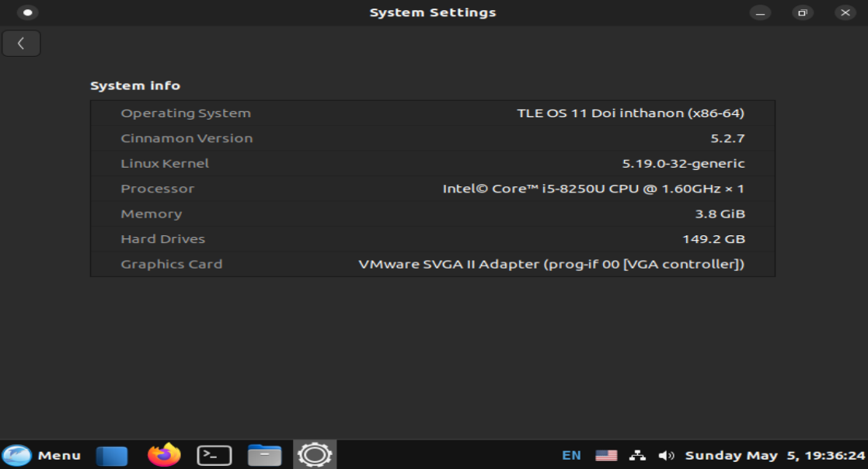
Task: Click the 'System info' heading
Action: click(x=135, y=85)
